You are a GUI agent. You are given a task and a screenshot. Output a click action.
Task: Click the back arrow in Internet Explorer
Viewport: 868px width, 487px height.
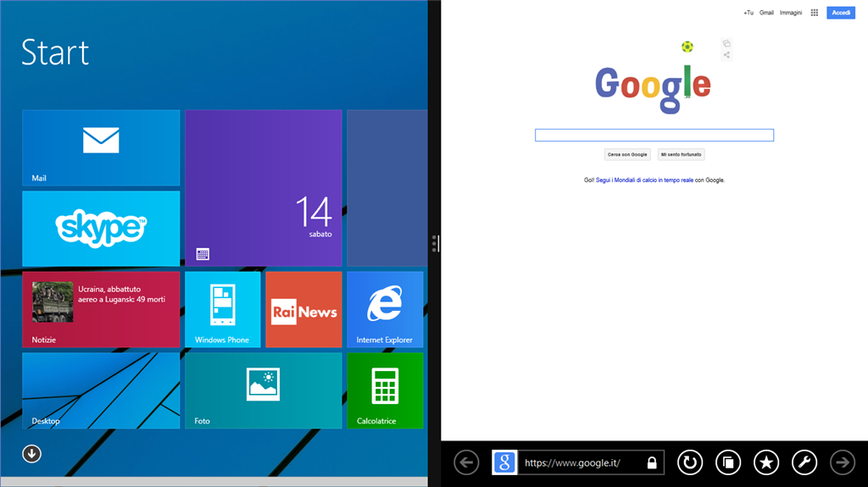467,462
